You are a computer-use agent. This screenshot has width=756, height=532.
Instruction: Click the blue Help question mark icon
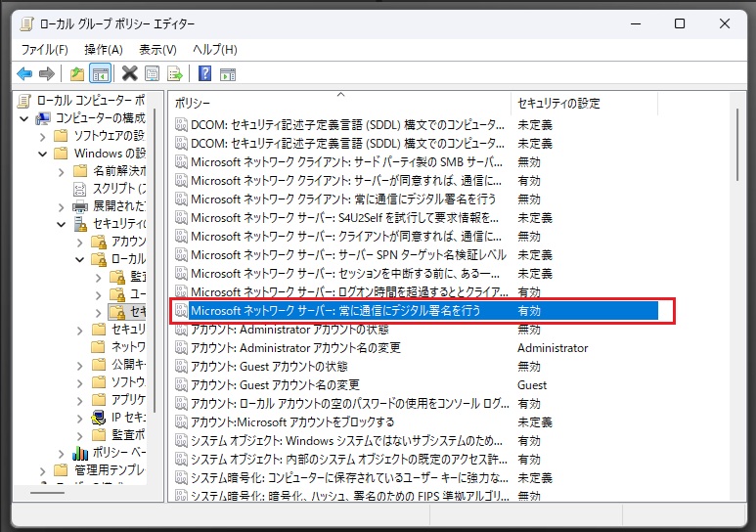tap(205, 73)
